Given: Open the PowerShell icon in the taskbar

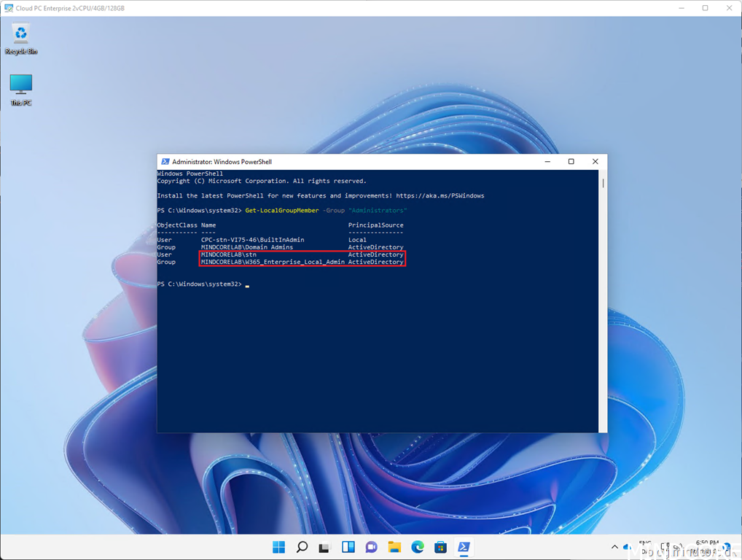Looking at the screenshot, I should [464, 546].
